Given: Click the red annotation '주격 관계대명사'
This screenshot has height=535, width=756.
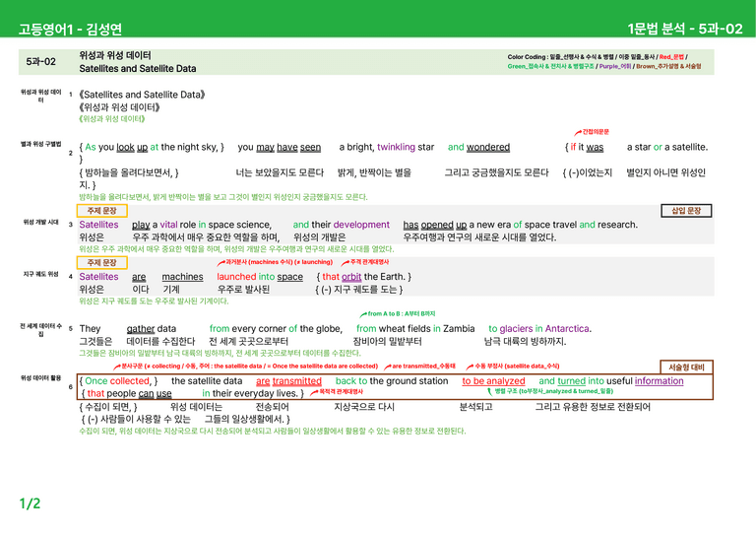Looking at the screenshot, I should click(x=369, y=262).
